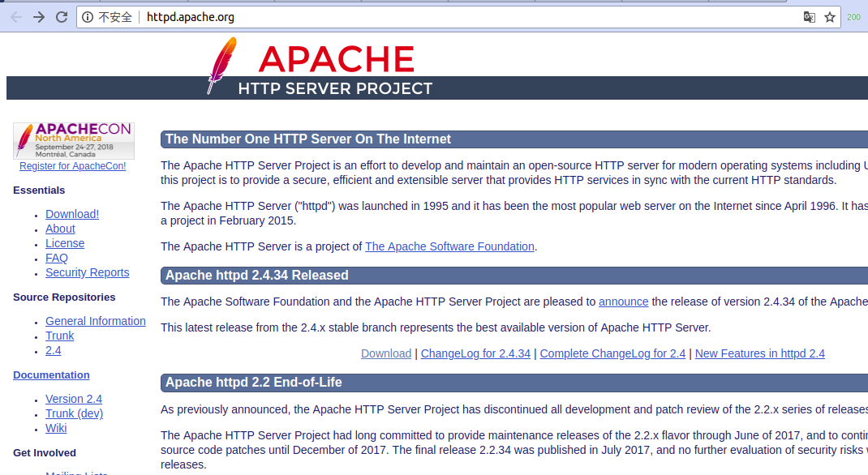Click the Apache httpd 2.2 End-of-Life heading
868x475 pixels.
(254, 383)
